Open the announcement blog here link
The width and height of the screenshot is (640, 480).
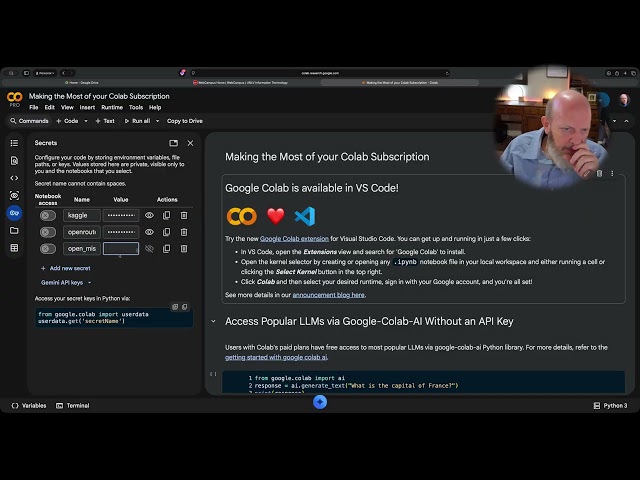tap(329, 295)
